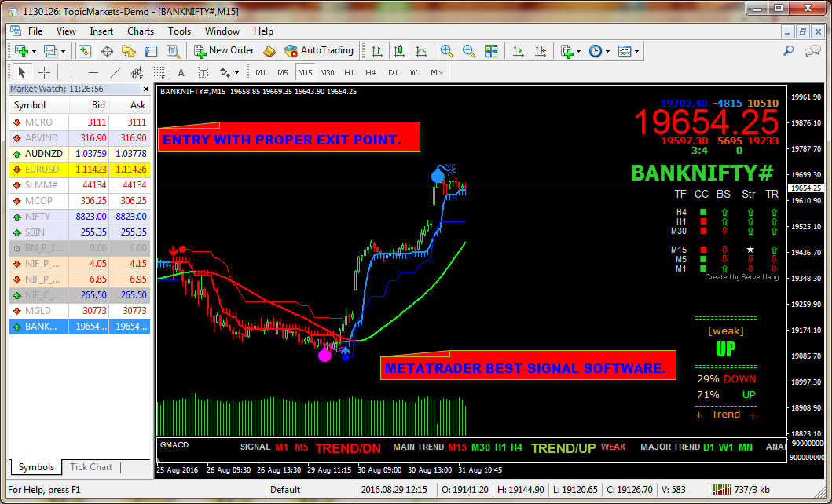Toggle the Market Watch panel icon

coord(85,51)
